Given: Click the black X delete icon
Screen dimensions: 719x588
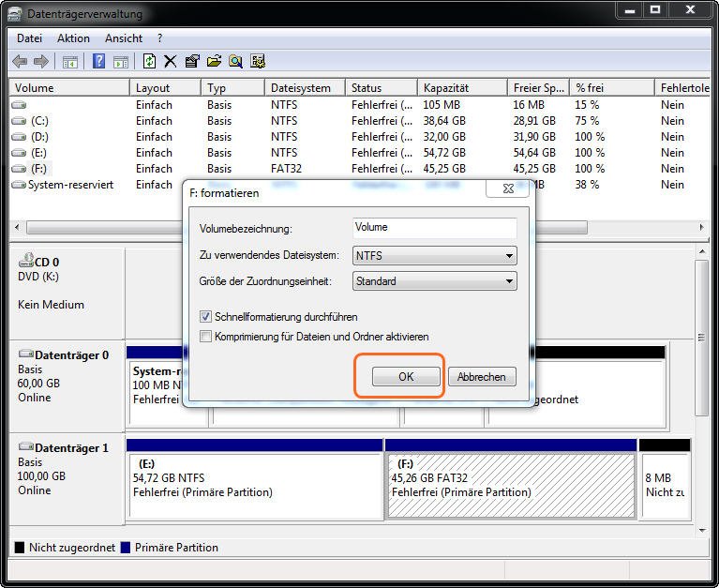Looking at the screenshot, I should pos(170,61).
